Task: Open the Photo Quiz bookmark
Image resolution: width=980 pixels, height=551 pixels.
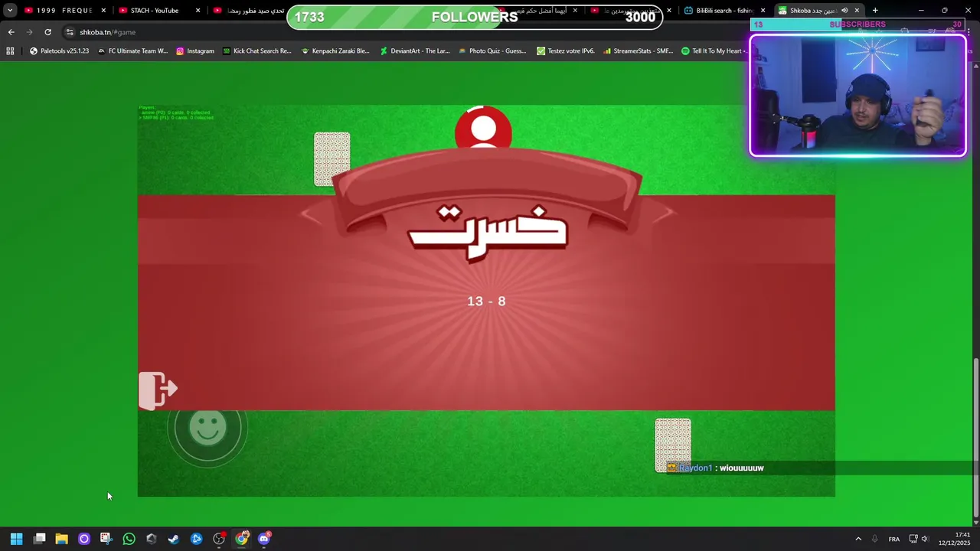Action: (x=492, y=51)
